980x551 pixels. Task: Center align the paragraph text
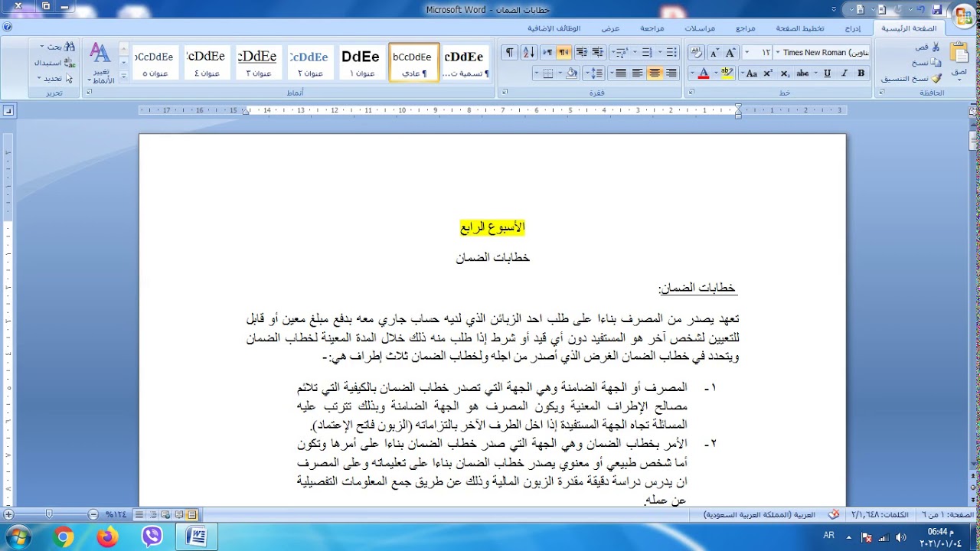[x=655, y=73]
